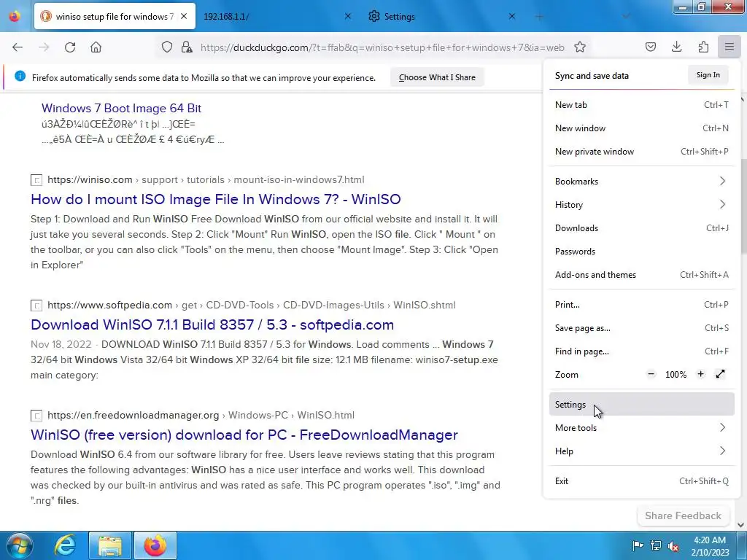Open Download WinISO 7.1.1 softpedia link
The image size is (747, 560).
[x=212, y=324]
